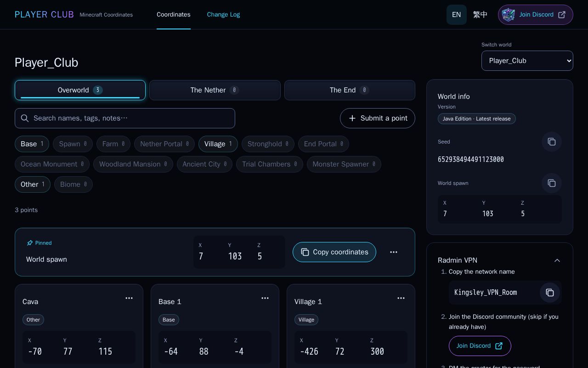This screenshot has width=588, height=368.
Task: Toggle the Ocean Monument tag filter
Action: pos(52,164)
